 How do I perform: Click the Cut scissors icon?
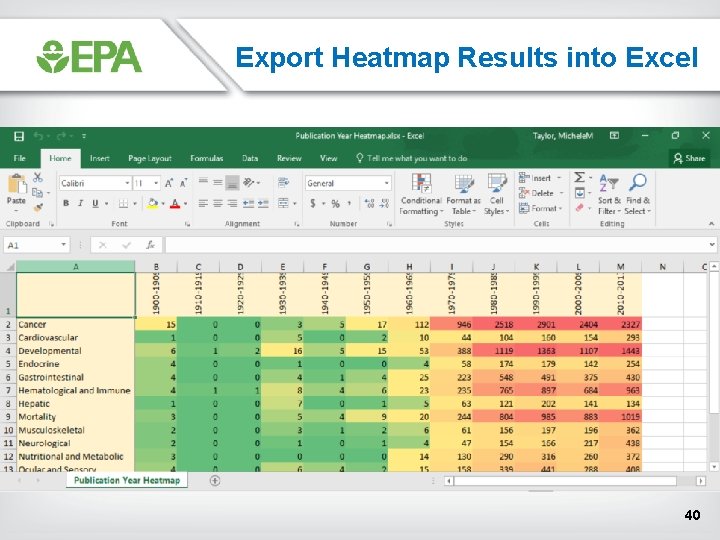38,177
